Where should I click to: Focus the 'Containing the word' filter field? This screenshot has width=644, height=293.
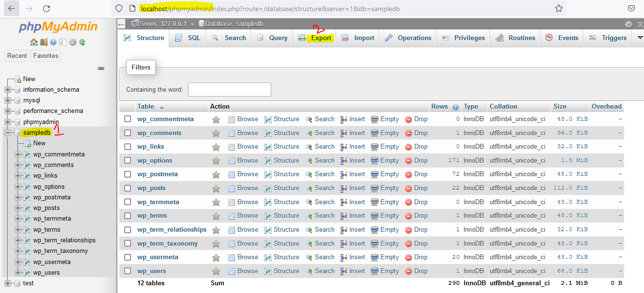coord(230,89)
